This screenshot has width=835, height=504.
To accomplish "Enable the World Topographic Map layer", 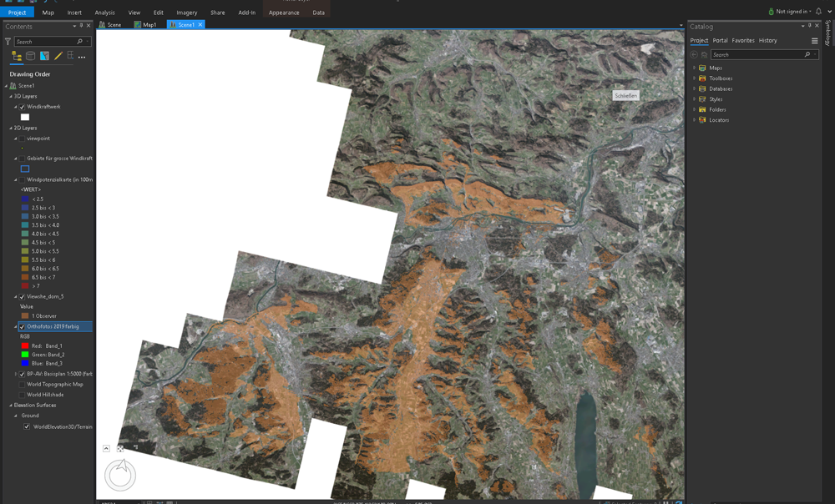I will tap(23, 384).
